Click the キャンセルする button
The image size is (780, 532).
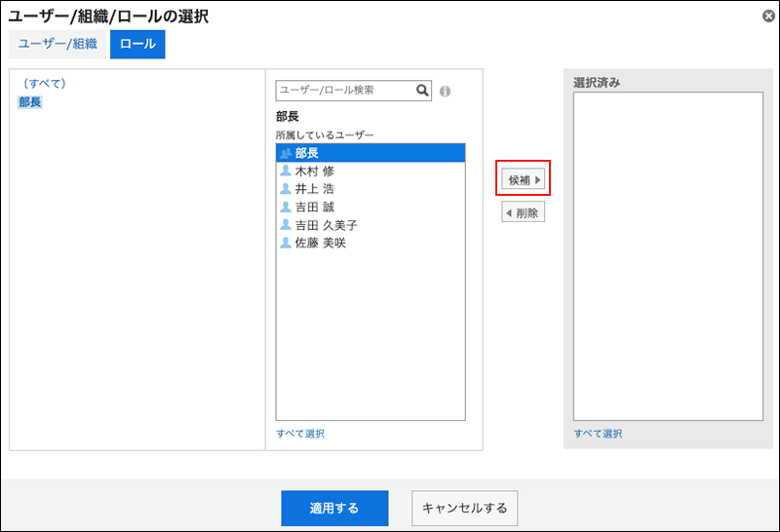465,509
